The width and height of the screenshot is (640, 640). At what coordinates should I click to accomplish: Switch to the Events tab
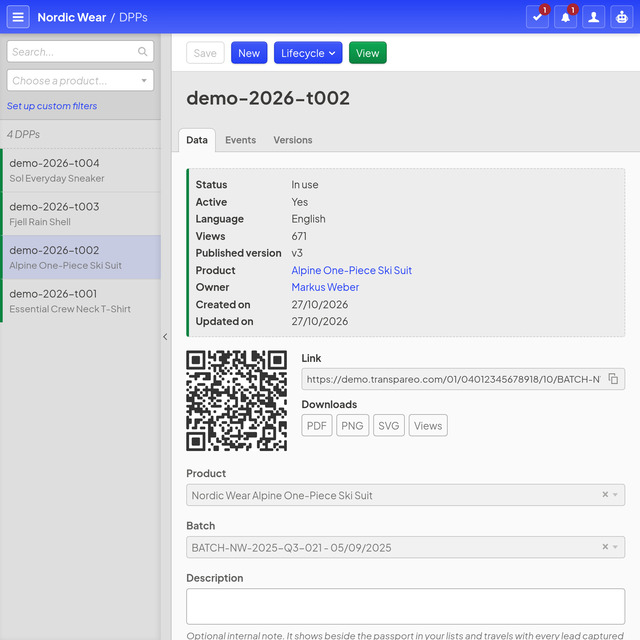pyautogui.click(x=240, y=140)
